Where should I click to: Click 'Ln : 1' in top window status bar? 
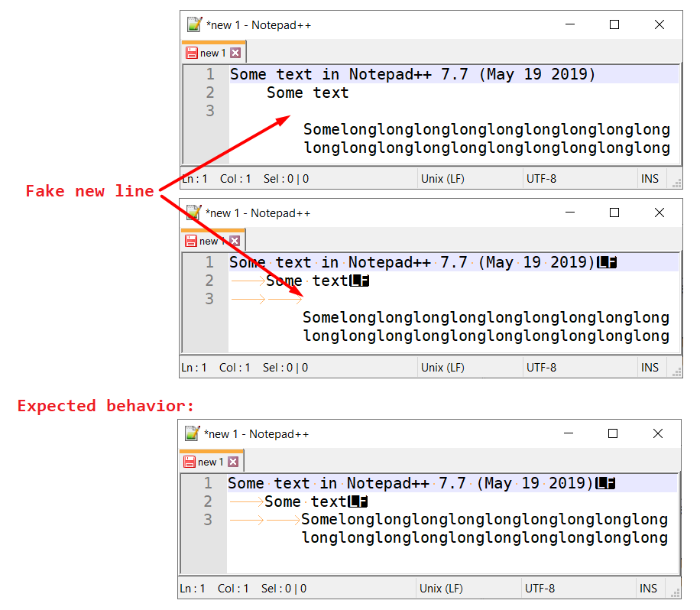click(x=195, y=179)
